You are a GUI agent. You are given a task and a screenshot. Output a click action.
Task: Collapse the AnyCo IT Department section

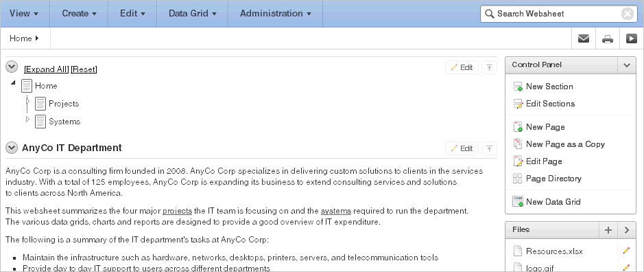coord(12,147)
